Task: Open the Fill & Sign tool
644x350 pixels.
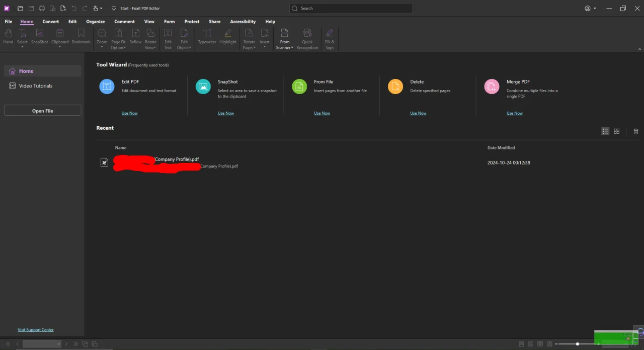Action: tap(330, 39)
